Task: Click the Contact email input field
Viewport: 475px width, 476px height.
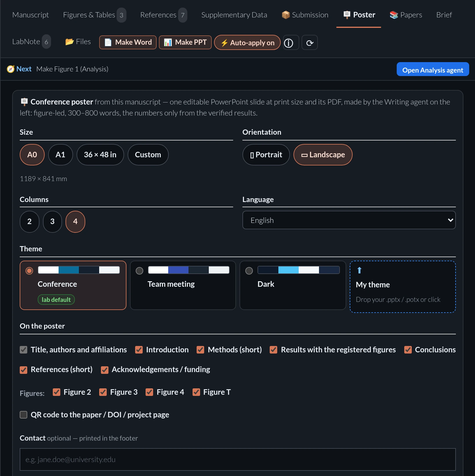Action: coord(238,459)
